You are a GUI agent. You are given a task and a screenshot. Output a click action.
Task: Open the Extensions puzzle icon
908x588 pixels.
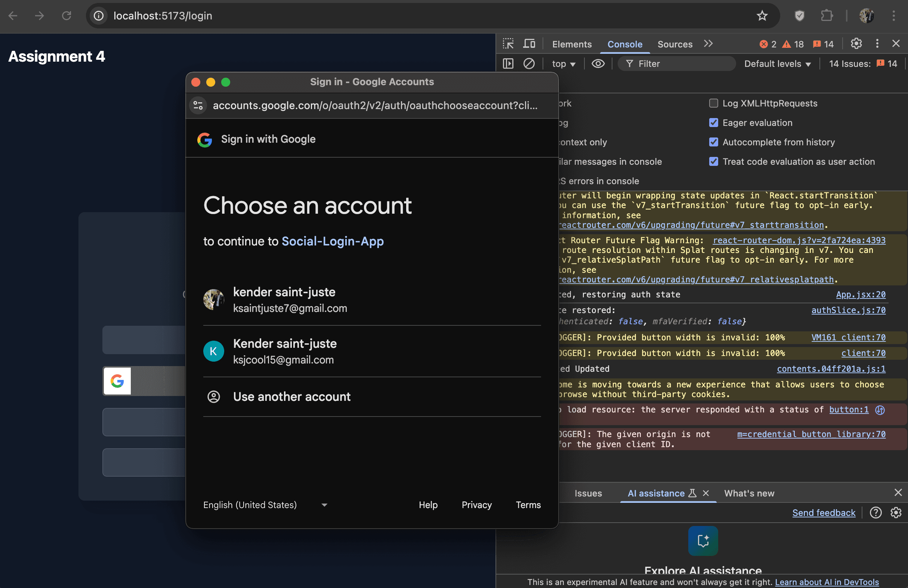click(827, 16)
